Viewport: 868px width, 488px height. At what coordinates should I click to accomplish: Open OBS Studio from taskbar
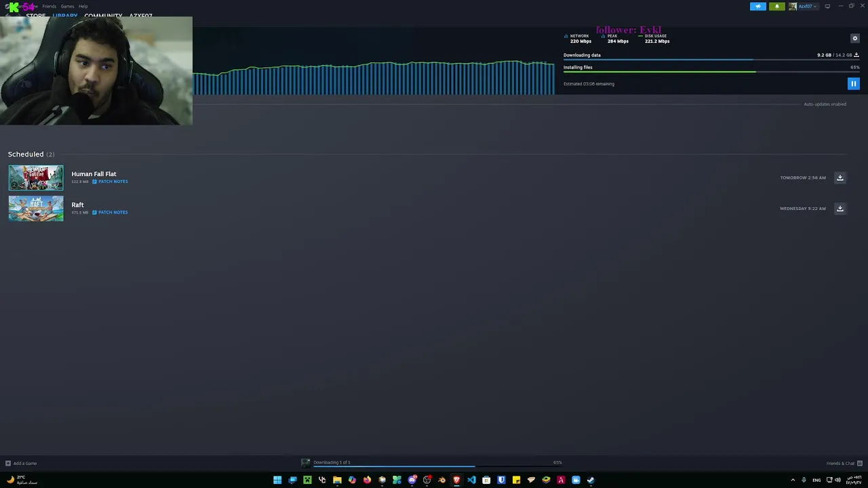coord(427,480)
